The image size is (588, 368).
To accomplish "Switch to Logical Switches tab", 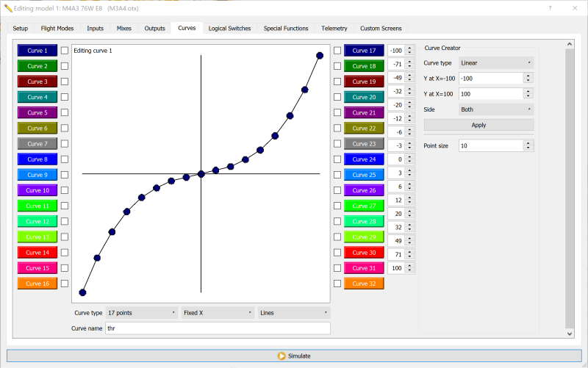I will click(x=229, y=28).
